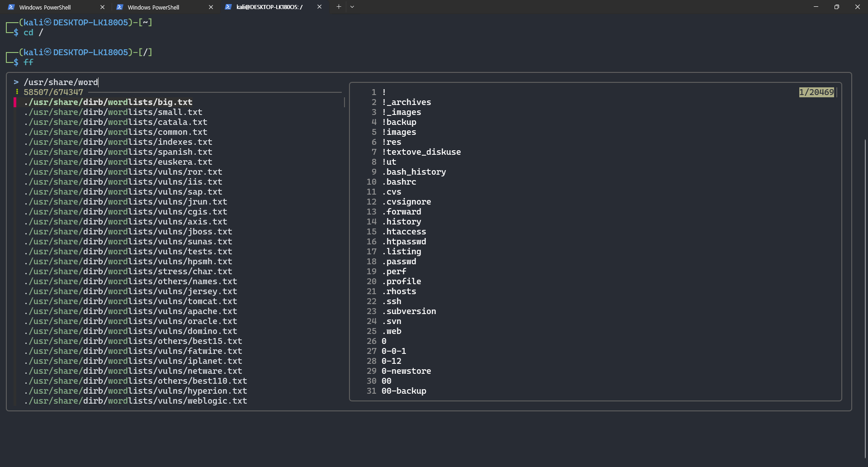Click the 1/20469 preview line counter

816,92
